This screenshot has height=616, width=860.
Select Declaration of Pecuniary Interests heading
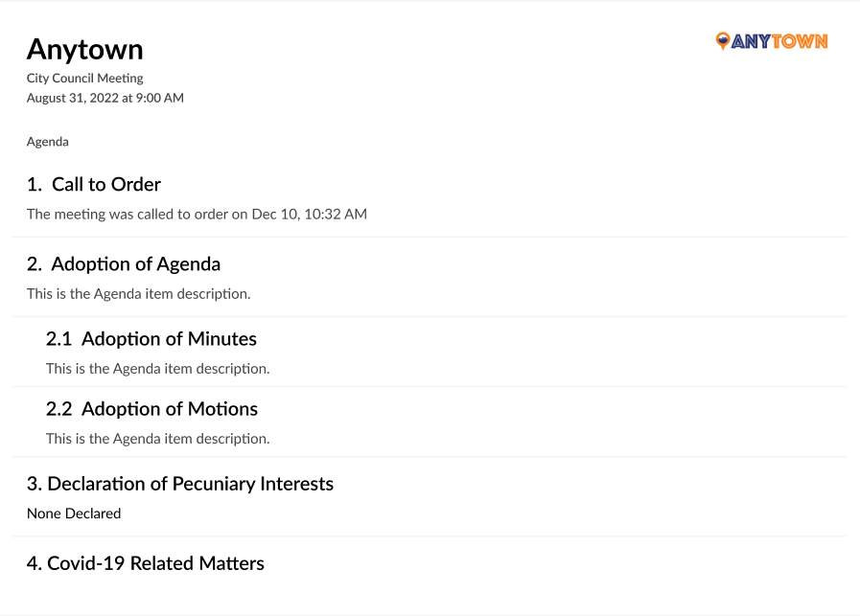180,484
